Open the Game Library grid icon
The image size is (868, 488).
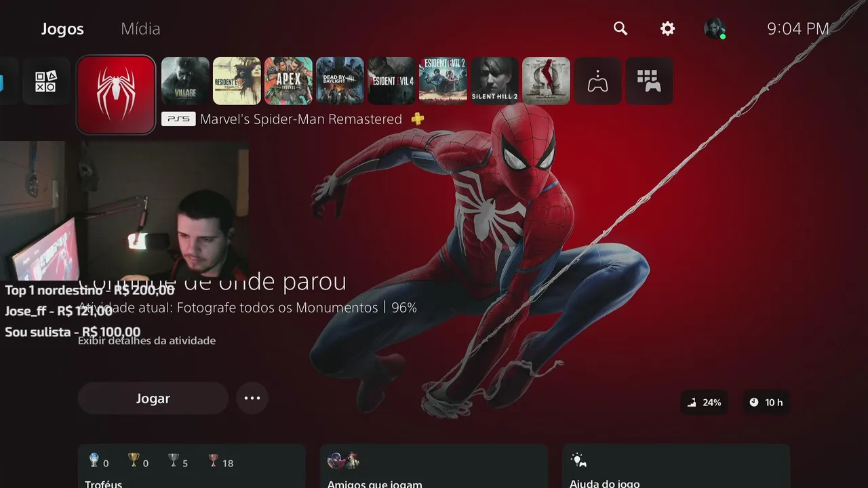coord(649,81)
